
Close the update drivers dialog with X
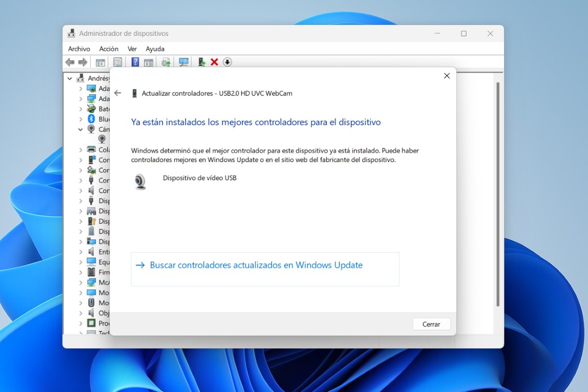pyautogui.click(x=446, y=76)
